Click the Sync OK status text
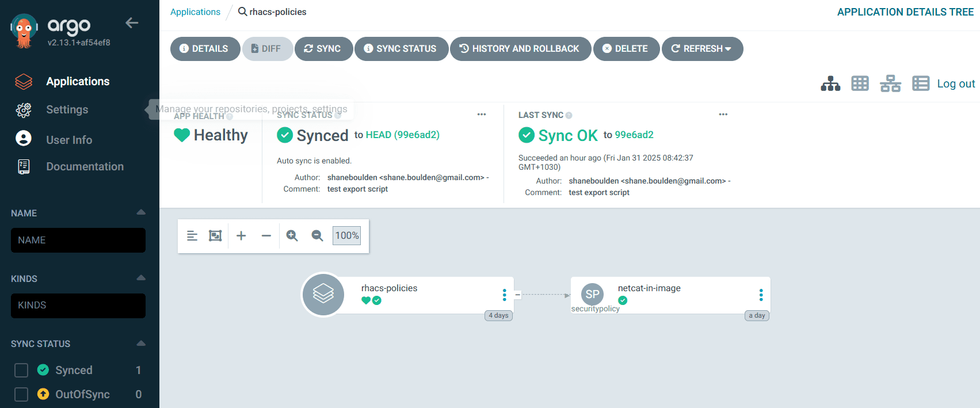The width and height of the screenshot is (980, 408). 568,135
